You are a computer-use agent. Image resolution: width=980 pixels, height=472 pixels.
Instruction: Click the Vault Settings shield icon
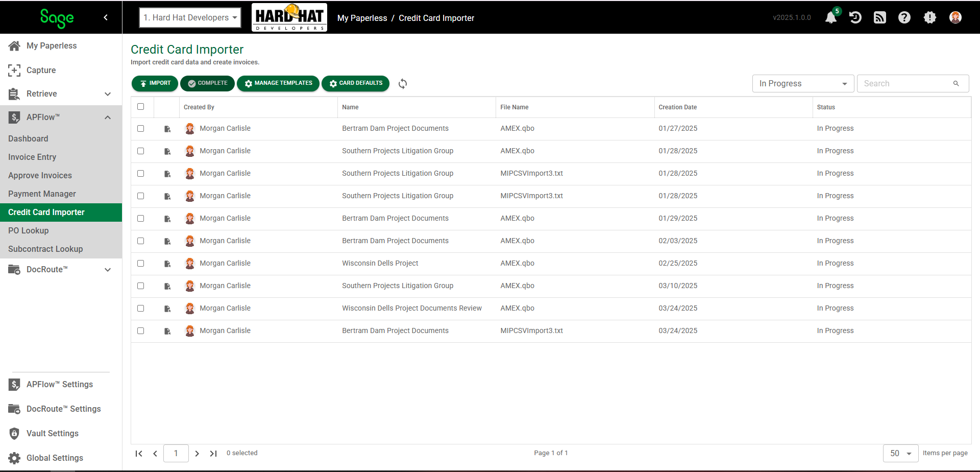point(14,434)
